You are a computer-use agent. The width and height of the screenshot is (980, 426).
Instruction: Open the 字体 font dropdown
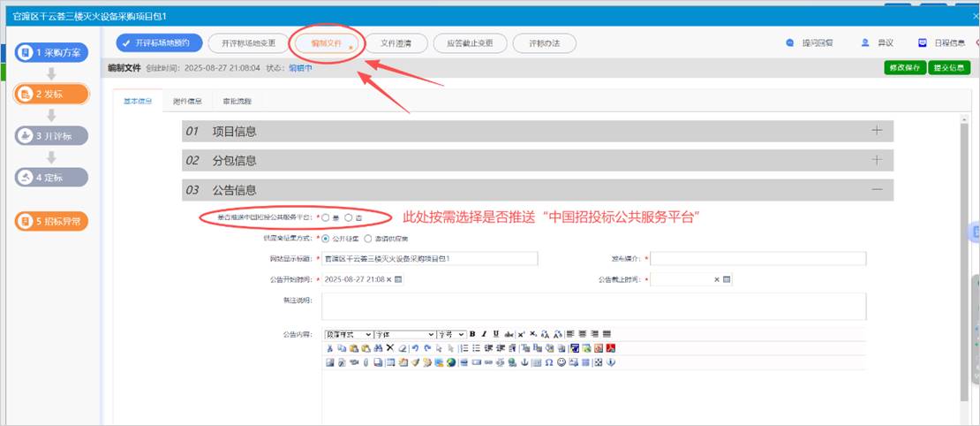click(x=404, y=334)
